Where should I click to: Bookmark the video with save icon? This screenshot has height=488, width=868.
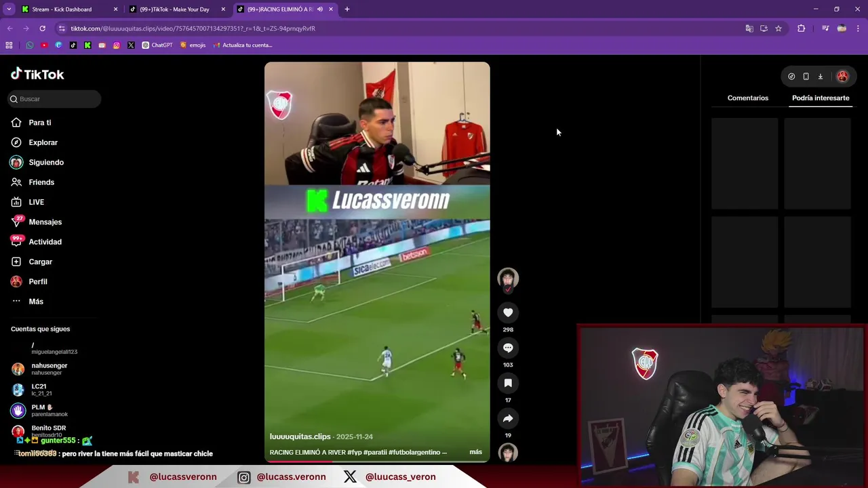tap(508, 383)
